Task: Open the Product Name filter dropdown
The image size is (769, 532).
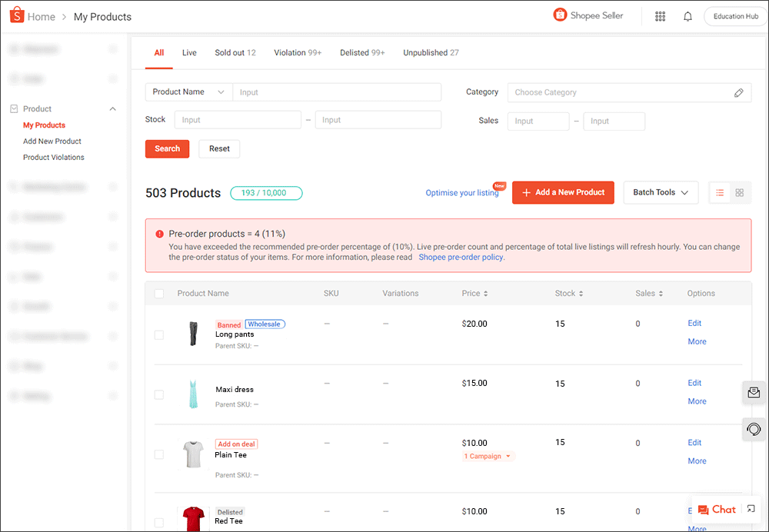Action: pos(188,91)
